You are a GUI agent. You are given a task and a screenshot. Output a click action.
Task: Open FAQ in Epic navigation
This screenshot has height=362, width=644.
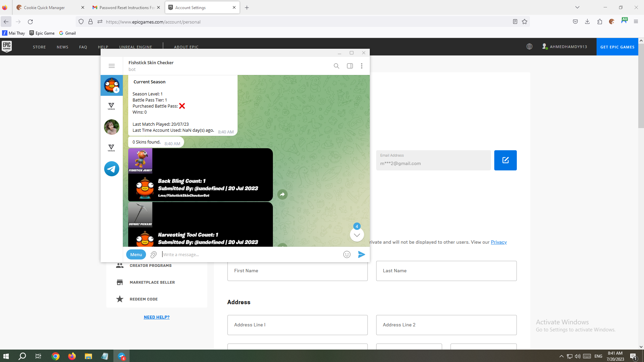tap(83, 47)
